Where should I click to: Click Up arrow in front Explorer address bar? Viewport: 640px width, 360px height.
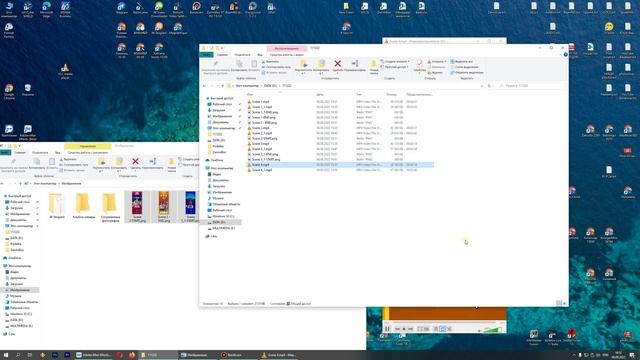tap(222, 86)
